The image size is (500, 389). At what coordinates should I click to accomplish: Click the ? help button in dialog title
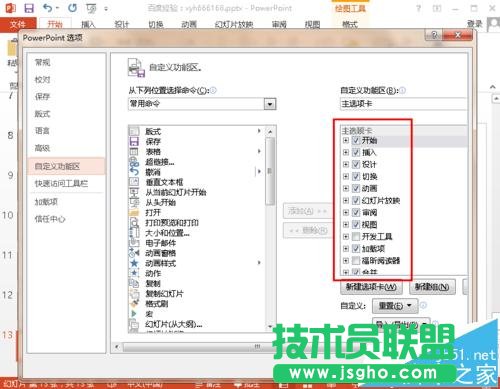[x=434, y=35]
